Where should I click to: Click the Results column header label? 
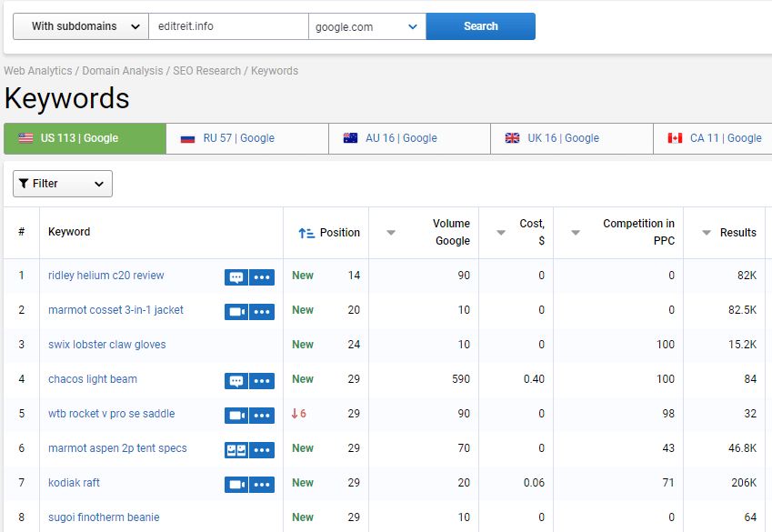pyautogui.click(x=738, y=233)
